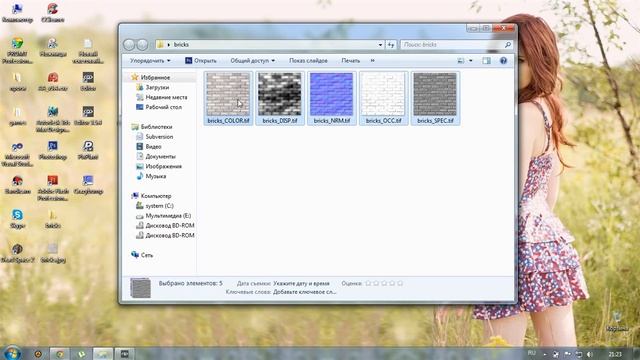Set the rating to one star in Оценка
The height and width of the screenshot is (360, 640).
[x=368, y=283]
